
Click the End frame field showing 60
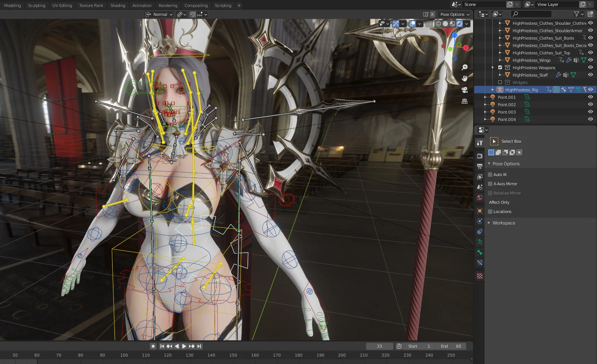[x=451, y=346]
